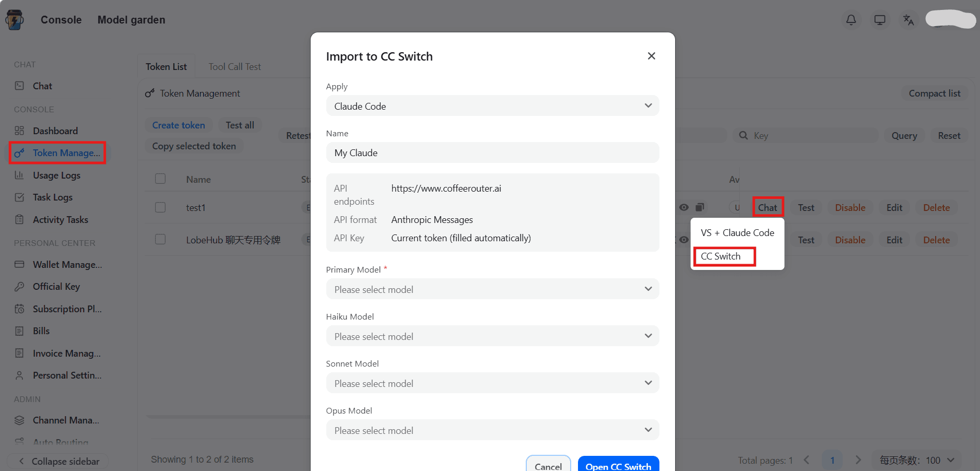This screenshot has width=980, height=471.
Task: Open the Primary Model dropdown
Action: coord(492,289)
